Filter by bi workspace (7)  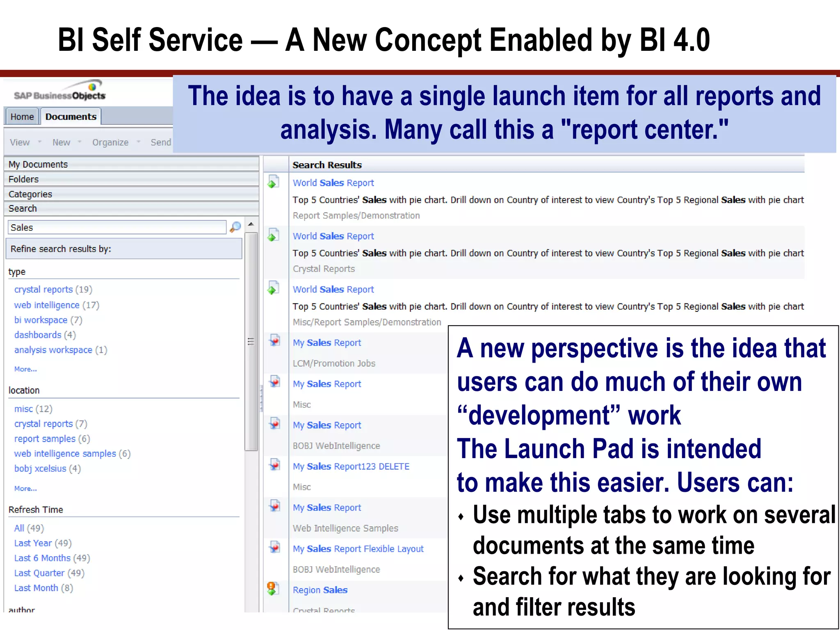coord(48,320)
